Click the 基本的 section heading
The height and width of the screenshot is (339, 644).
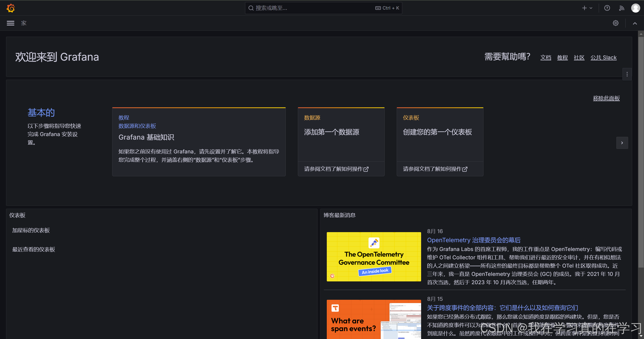tap(41, 113)
